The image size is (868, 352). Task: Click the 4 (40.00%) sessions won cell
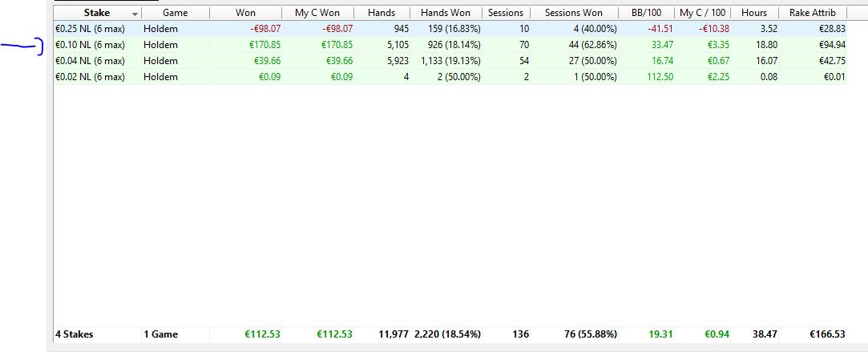(595, 29)
